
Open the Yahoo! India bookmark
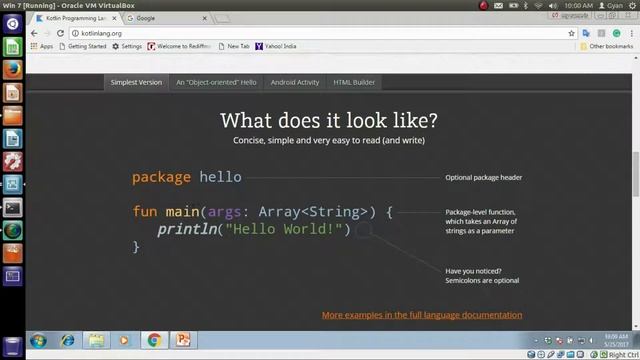[276, 46]
